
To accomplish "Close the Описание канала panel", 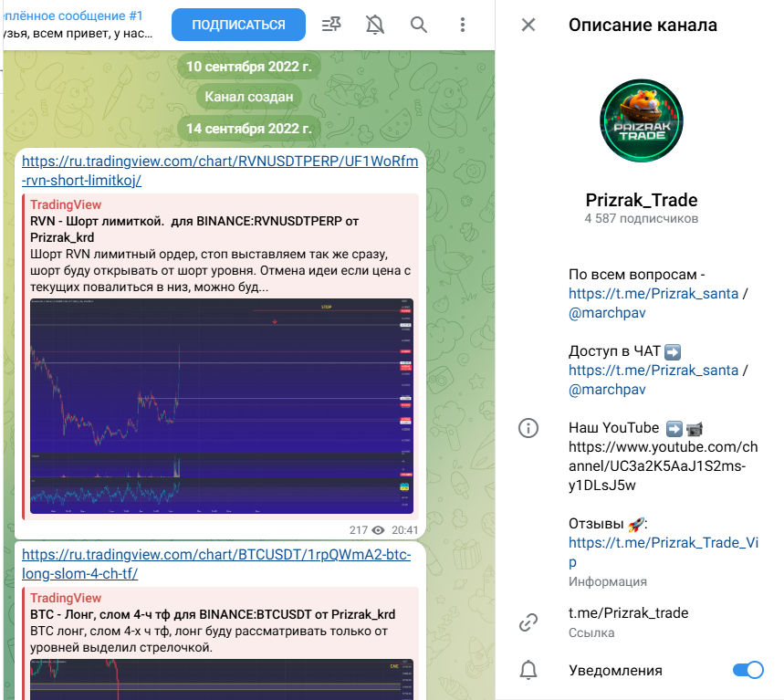I will tap(528, 25).
